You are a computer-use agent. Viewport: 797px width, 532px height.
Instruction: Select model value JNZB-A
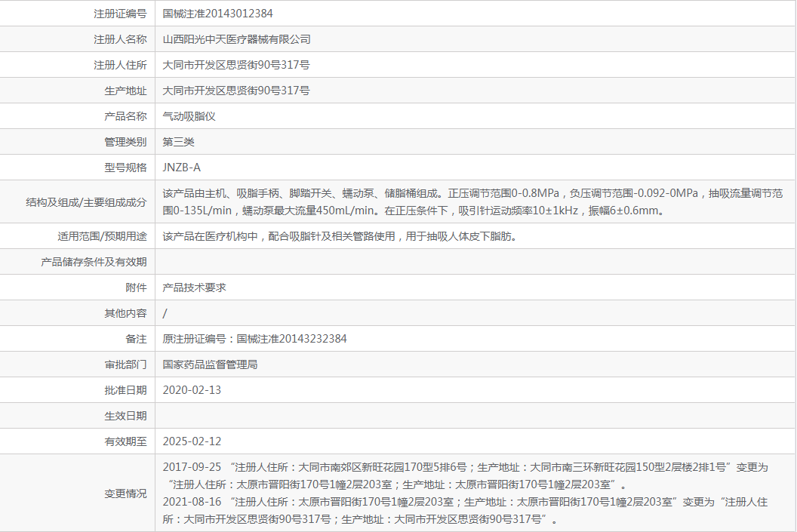[x=181, y=168]
